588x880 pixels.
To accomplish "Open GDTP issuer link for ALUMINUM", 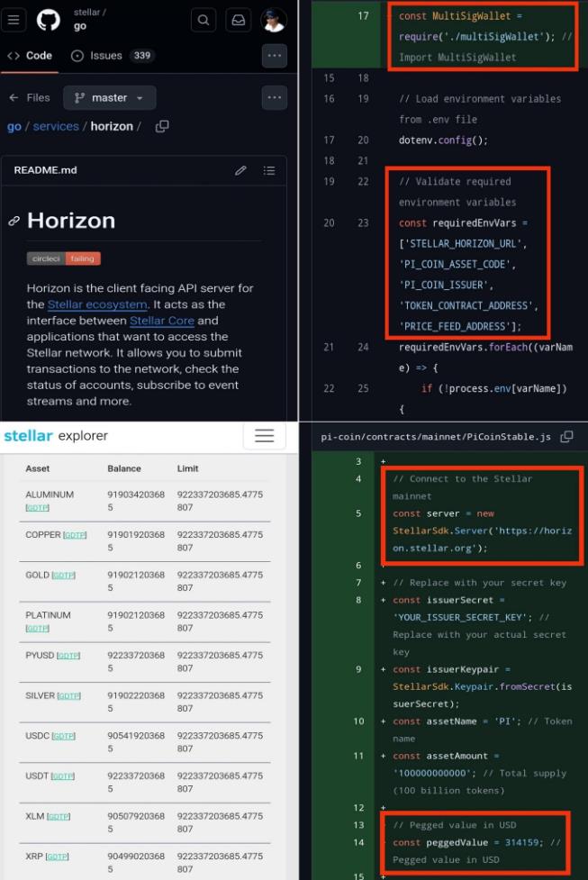I will click(37, 507).
